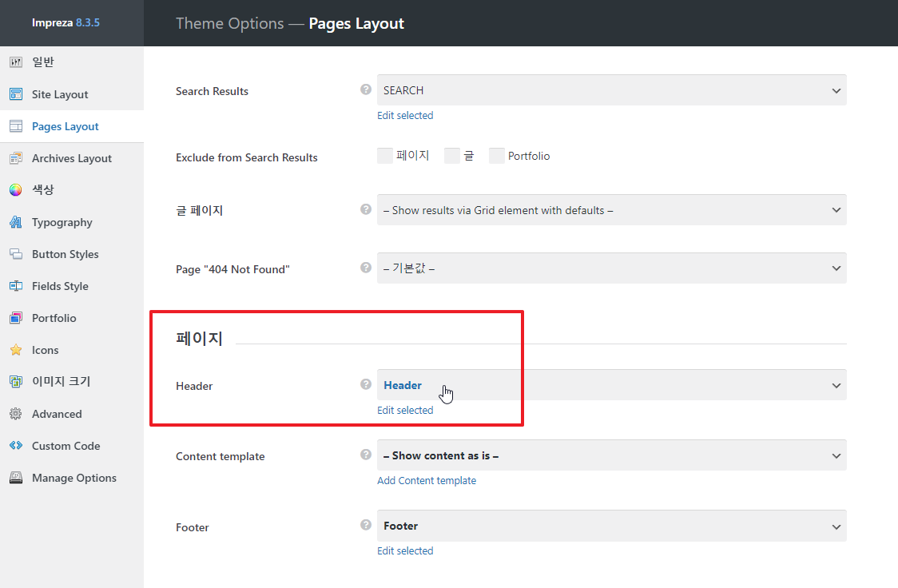Image resolution: width=898 pixels, height=588 pixels.
Task: Click the 페이지 section heading
Action: pyautogui.click(x=199, y=339)
